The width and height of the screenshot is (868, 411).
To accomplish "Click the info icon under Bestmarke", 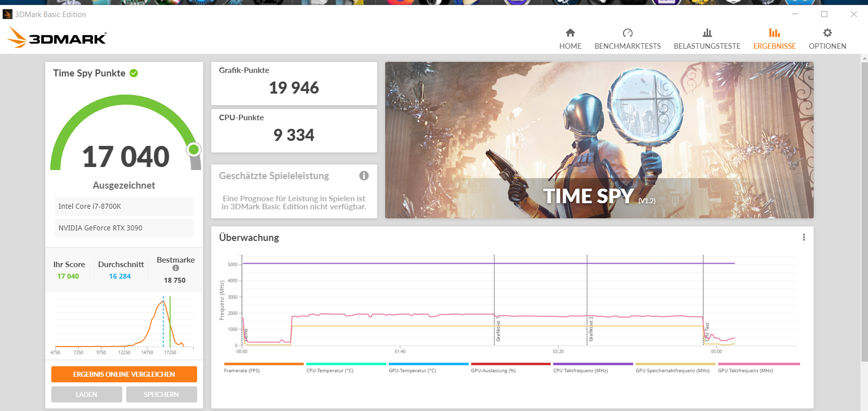I will 176,268.
